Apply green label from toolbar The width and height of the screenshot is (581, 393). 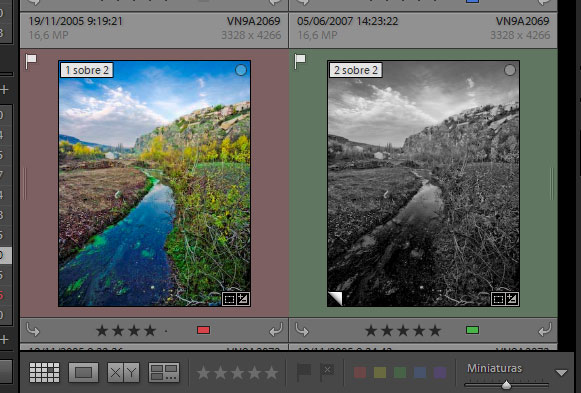(x=400, y=372)
